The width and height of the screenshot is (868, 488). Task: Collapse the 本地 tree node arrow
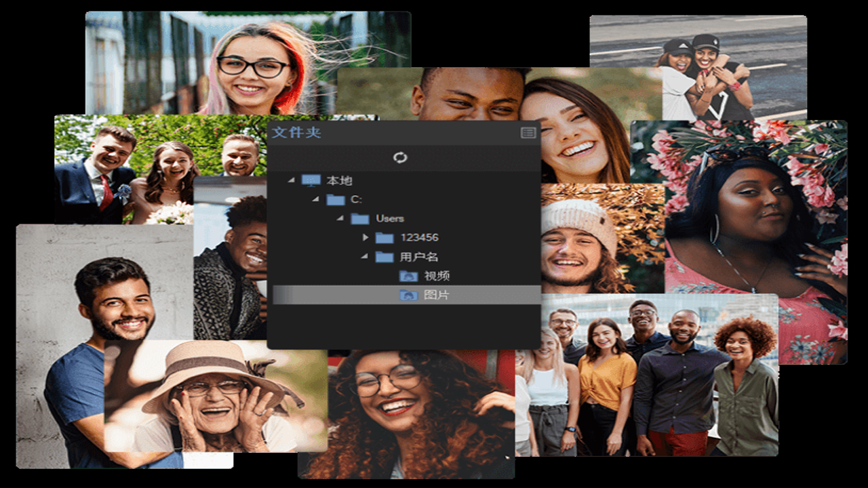pyautogui.click(x=291, y=180)
